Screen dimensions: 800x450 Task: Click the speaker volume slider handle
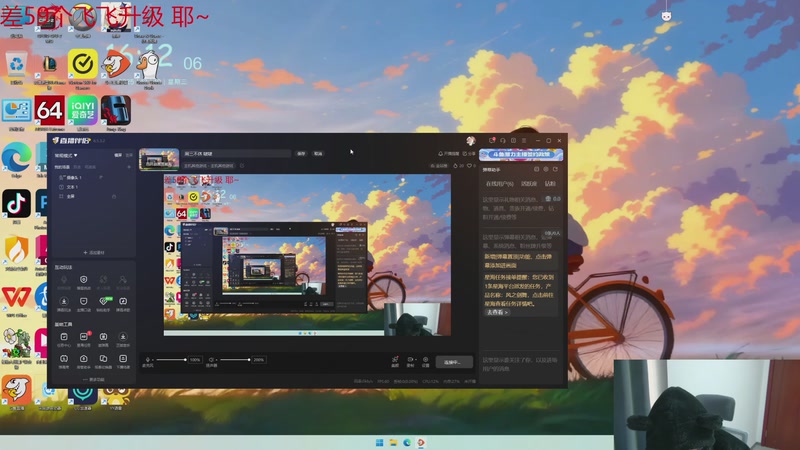coord(249,360)
